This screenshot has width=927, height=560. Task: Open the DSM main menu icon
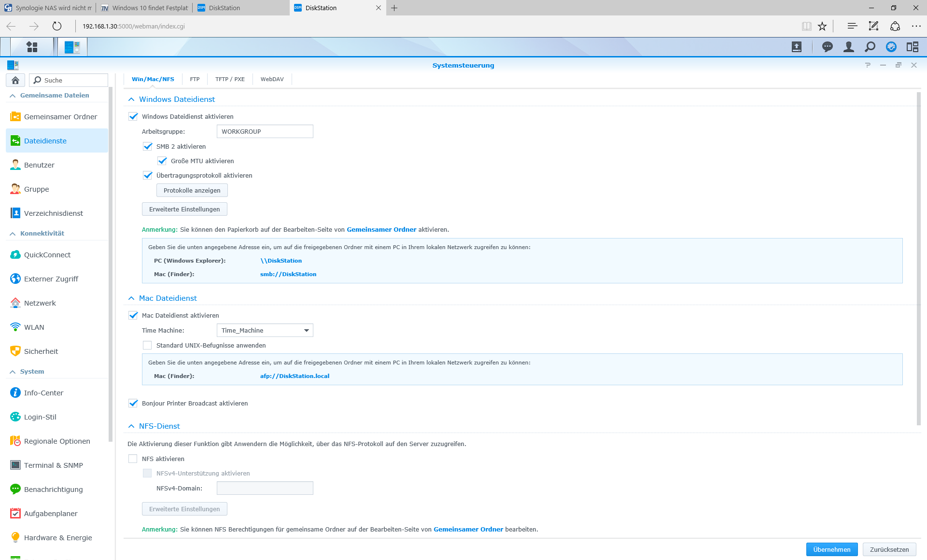[x=32, y=47]
